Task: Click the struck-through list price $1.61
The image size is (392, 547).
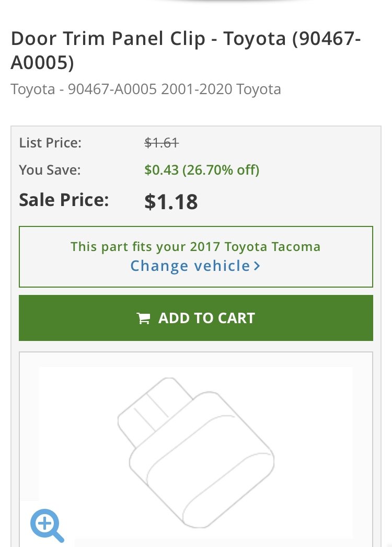Action: point(162,143)
